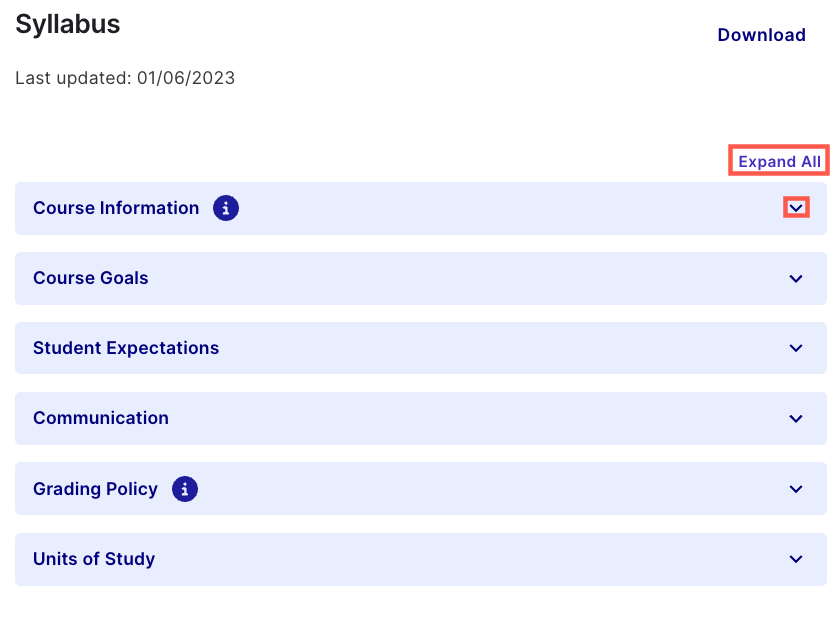The height and width of the screenshot is (631, 840).
Task: Expand the Communication section chevron
Action: coord(795,418)
